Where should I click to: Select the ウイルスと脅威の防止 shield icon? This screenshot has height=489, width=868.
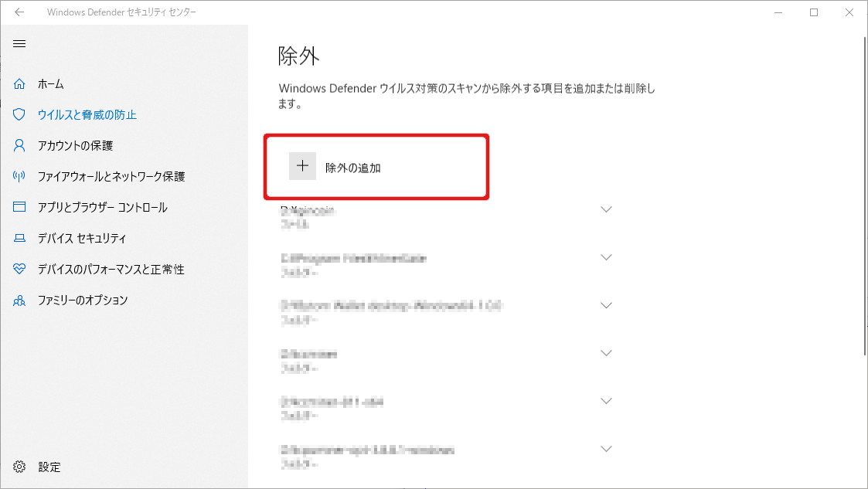click(19, 114)
